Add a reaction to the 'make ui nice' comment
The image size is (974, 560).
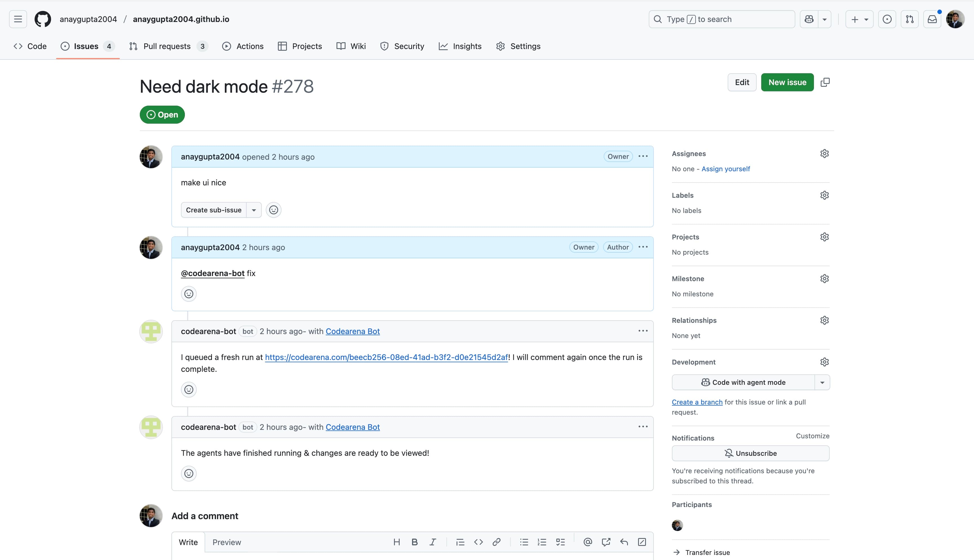[x=273, y=210]
